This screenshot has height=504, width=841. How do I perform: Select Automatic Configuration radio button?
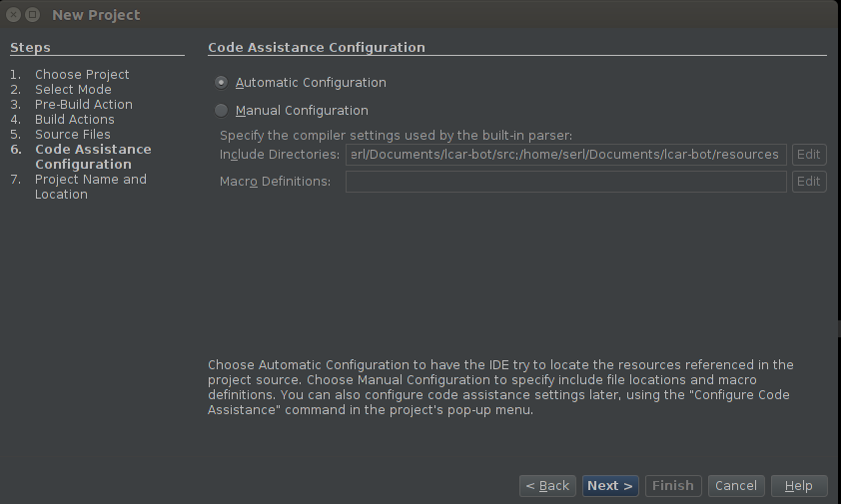click(x=221, y=83)
